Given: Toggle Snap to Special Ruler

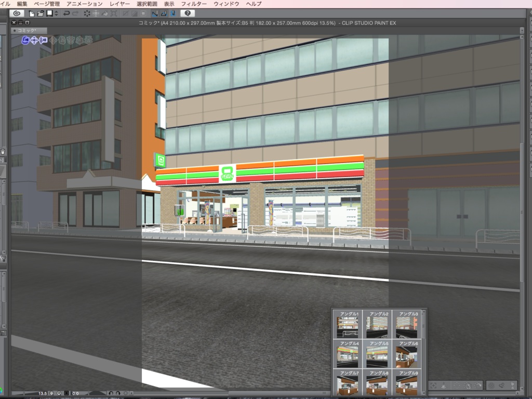Looking at the screenshot, I should click(164, 14).
